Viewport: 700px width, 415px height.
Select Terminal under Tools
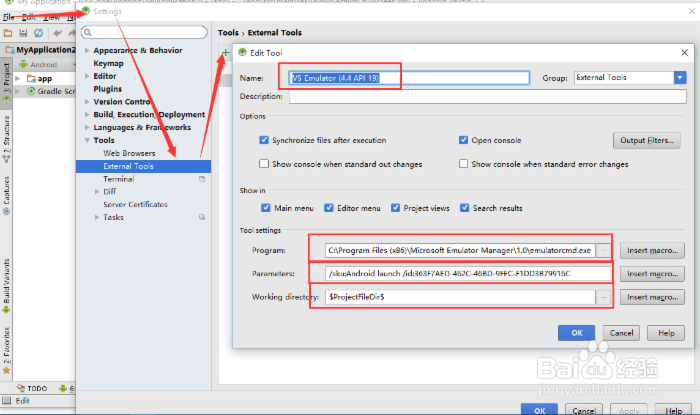[x=119, y=179]
